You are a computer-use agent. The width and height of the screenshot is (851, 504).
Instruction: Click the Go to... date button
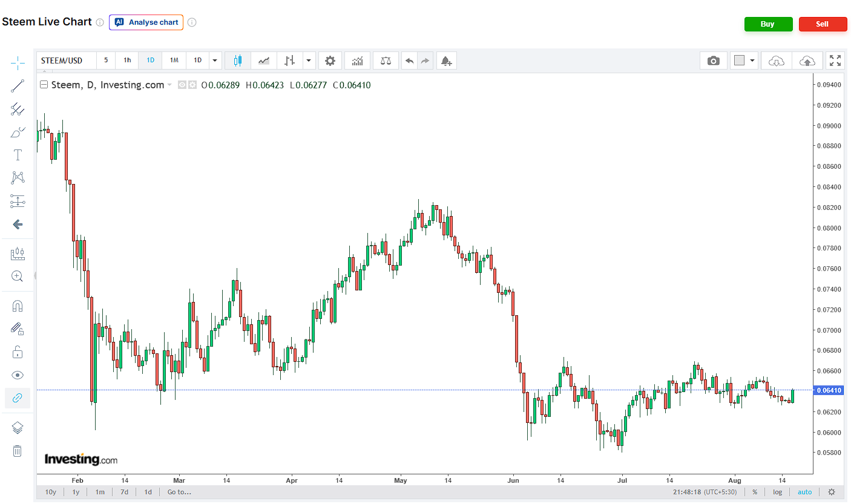(179, 492)
